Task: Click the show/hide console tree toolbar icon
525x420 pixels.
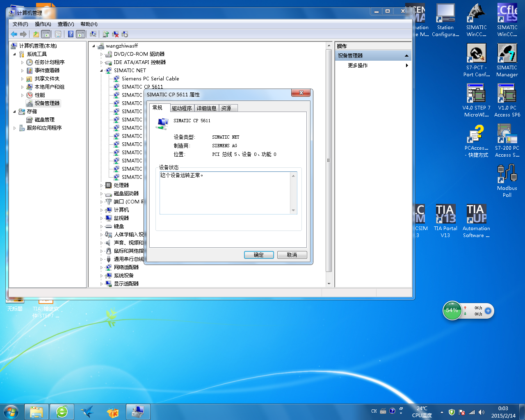Action: (x=46, y=34)
